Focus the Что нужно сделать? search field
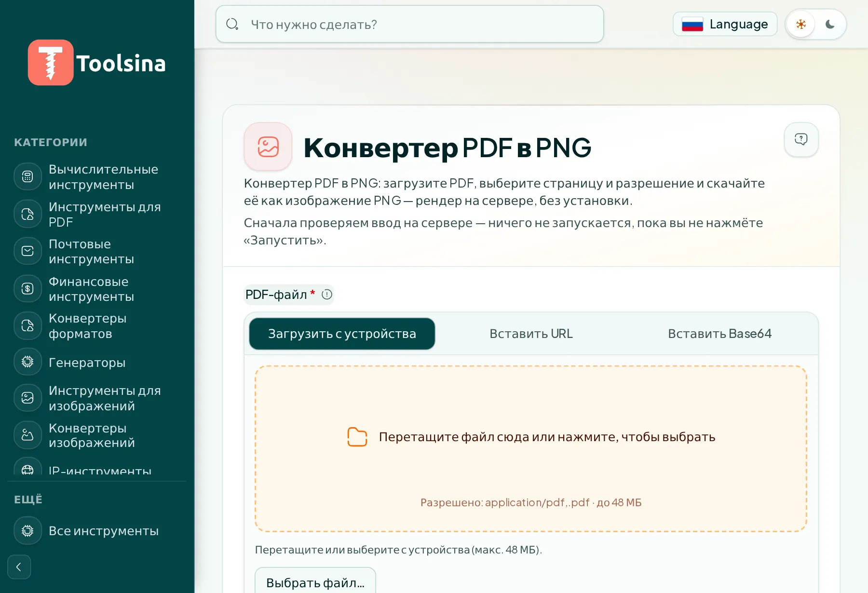The width and height of the screenshot is (868, 593). click(x=409, y=24)
